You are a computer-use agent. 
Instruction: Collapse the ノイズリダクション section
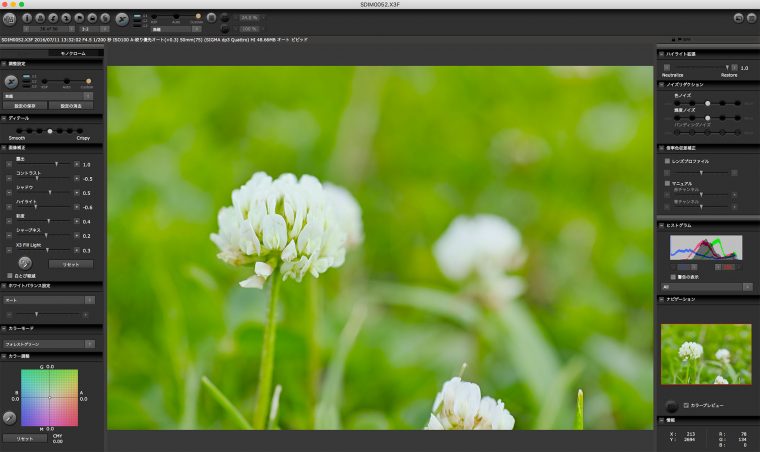[x=662, y=85]
